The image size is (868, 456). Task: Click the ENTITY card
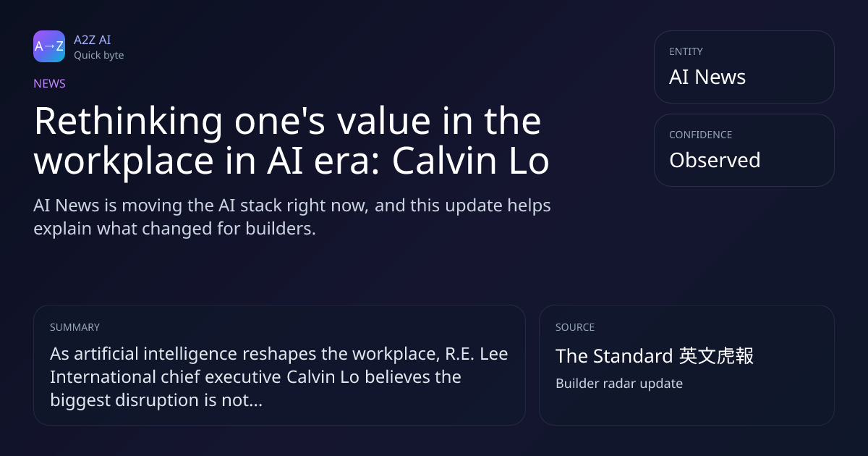coord(744,67)
